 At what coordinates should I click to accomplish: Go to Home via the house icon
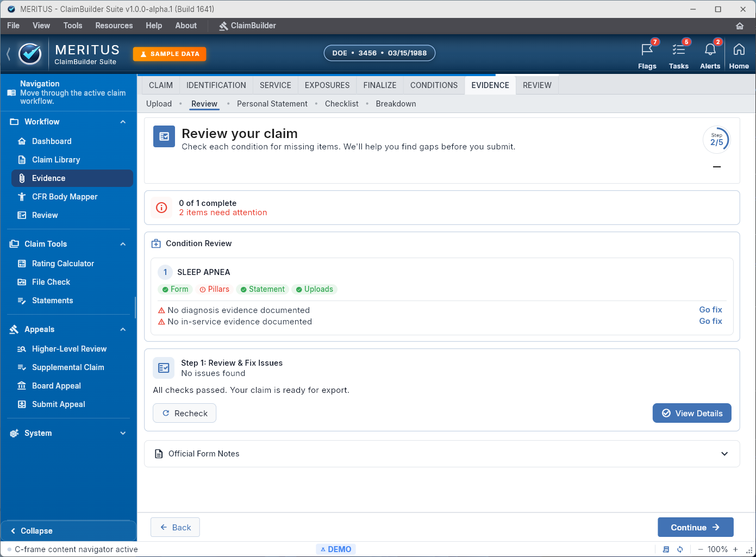[739, 54]
